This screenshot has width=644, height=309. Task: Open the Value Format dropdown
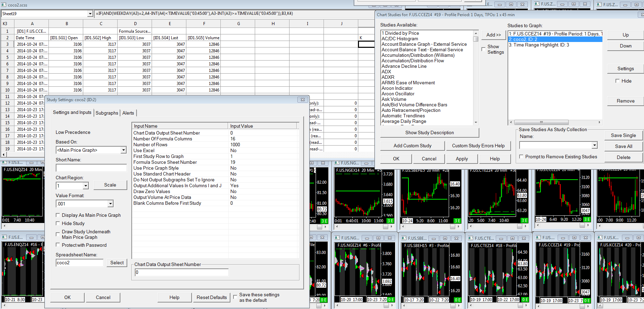coord(110,204)
